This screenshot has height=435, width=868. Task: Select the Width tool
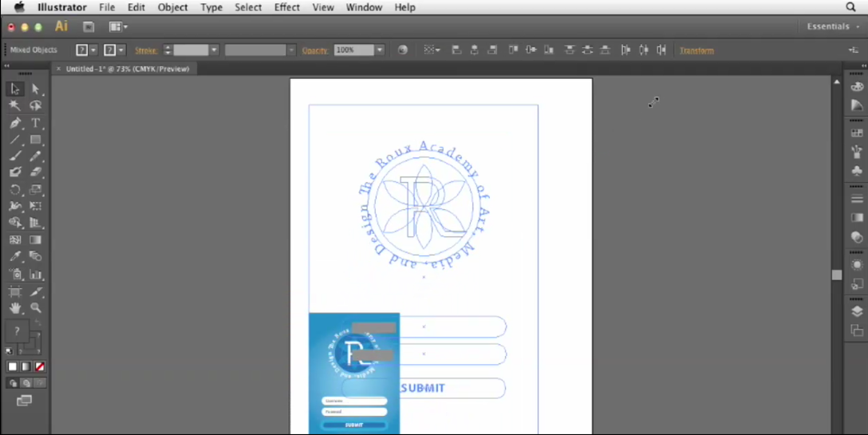point(15,206)
